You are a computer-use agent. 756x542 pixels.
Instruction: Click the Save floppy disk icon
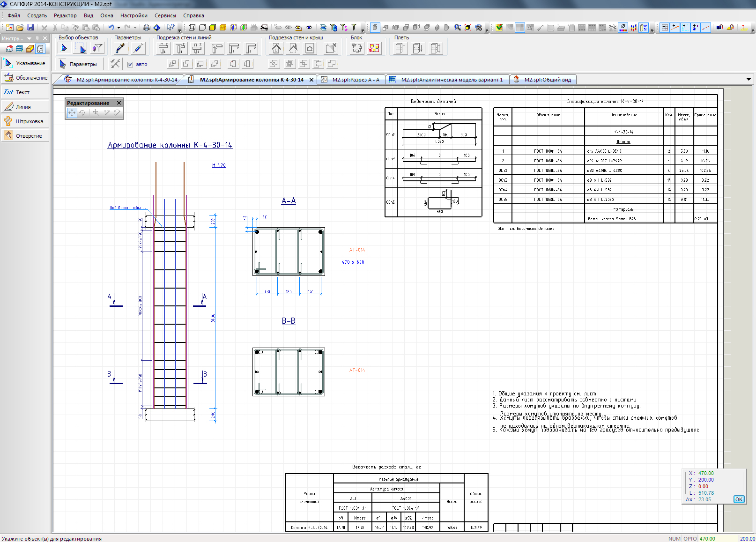[30, 28]
